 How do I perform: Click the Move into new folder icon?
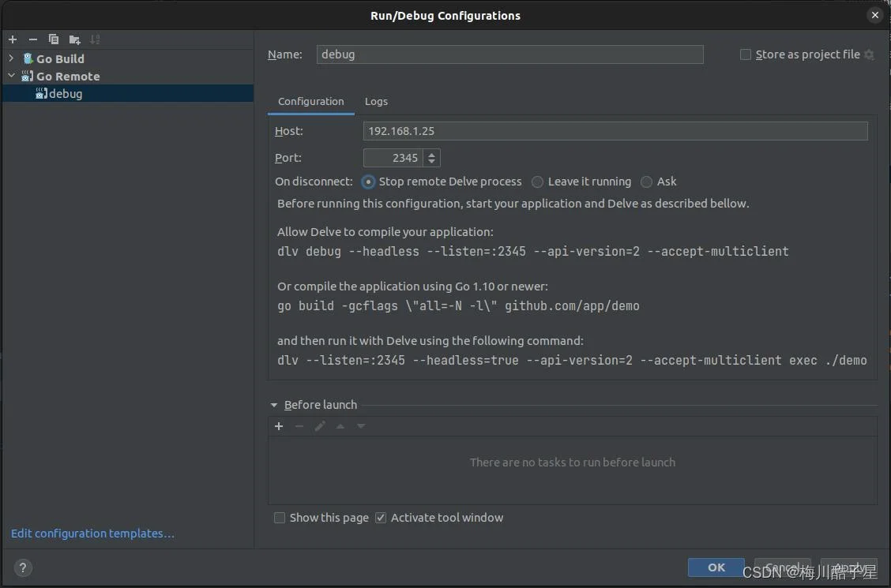74,39
